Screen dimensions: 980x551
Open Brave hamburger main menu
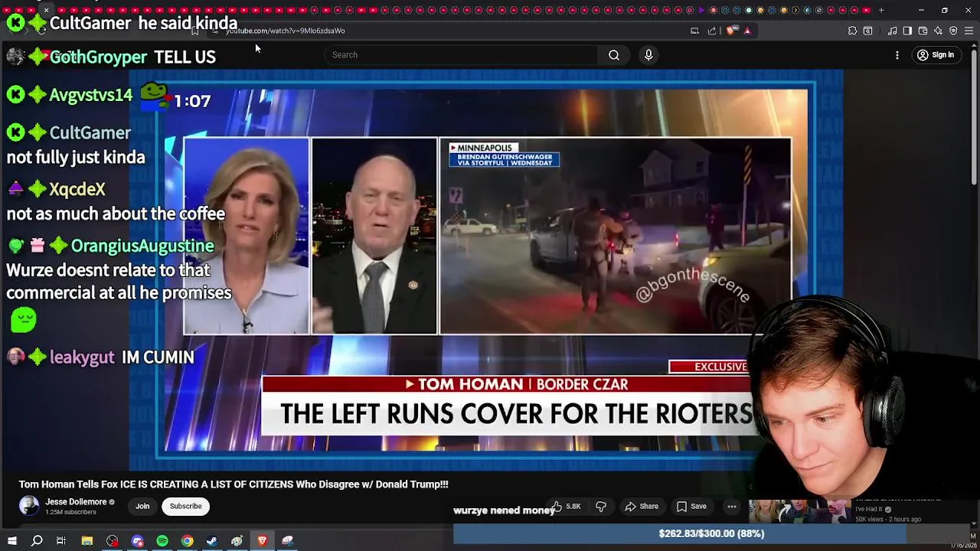coord(969,31)
